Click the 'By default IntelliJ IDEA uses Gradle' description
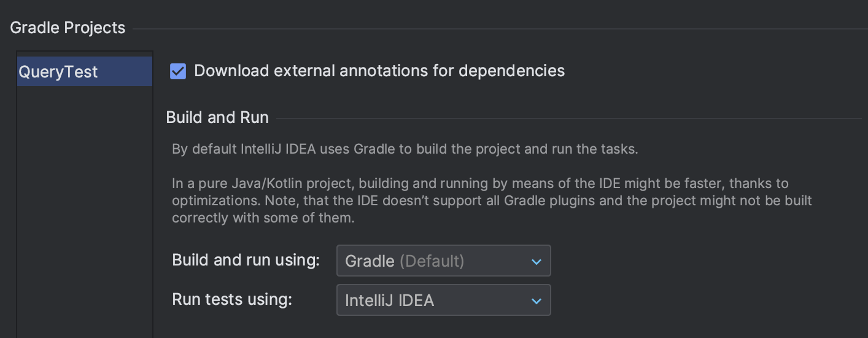Screen dimensions: 868x338 [x=405, y=149]
